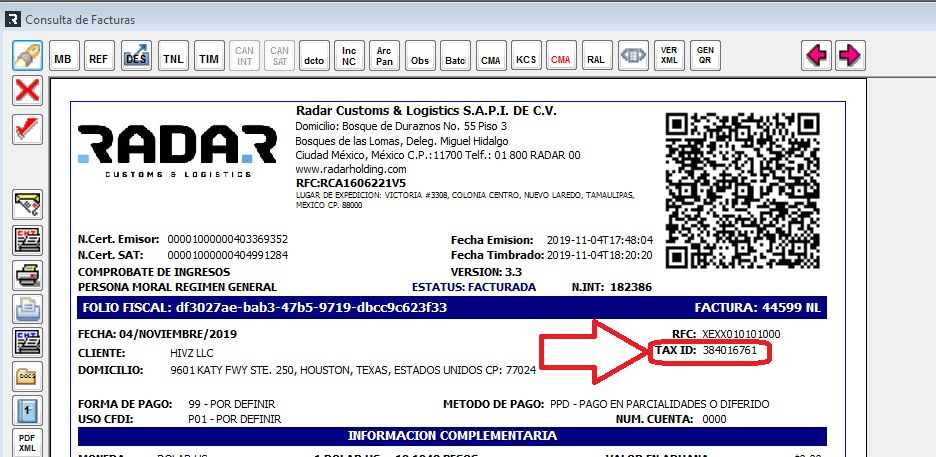Click the Inc NC toolbar button
The image size is (936, 457).
point(349,55)
